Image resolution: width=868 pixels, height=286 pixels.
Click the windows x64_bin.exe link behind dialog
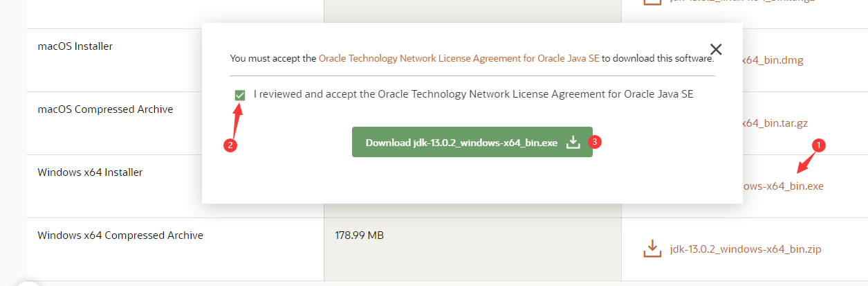[x=783, y=186]
